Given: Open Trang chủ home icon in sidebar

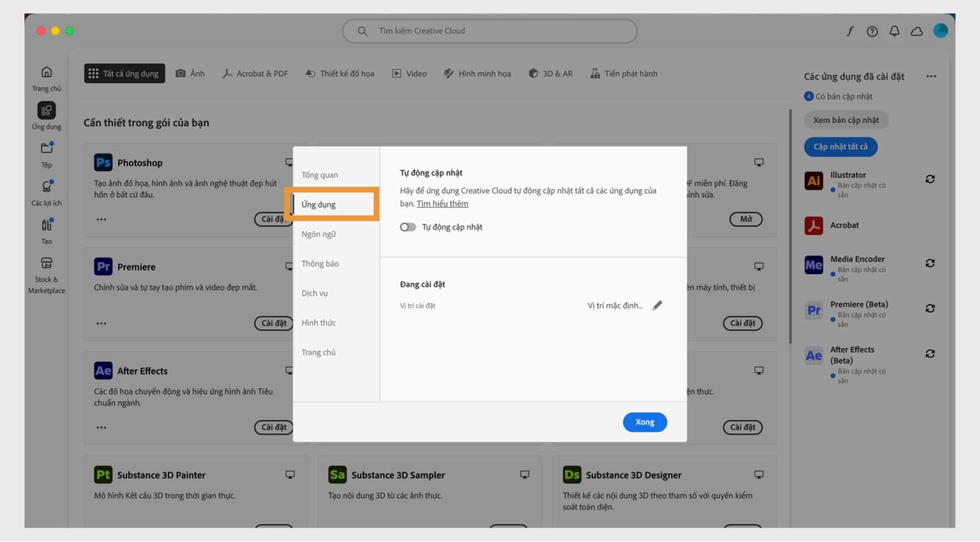Looking at the screenshot, I should pyautogui.click(x=46, y=72).
